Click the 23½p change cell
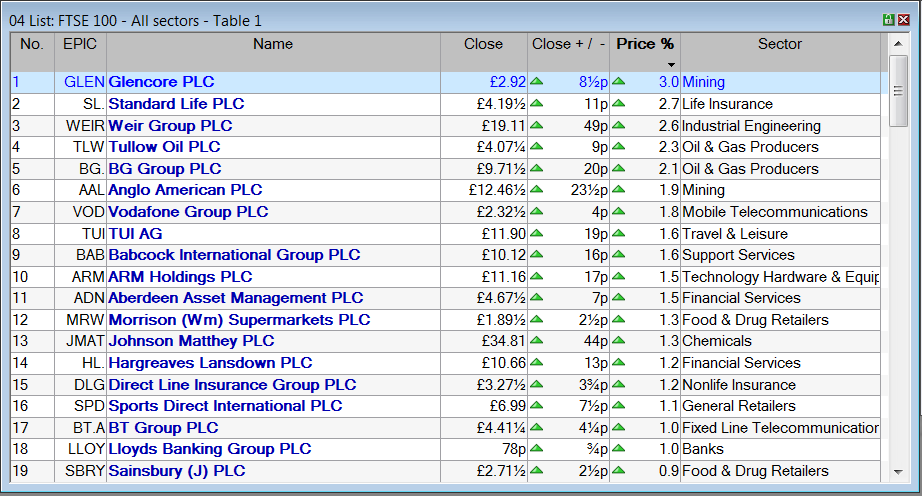 [x=569, y=190]
